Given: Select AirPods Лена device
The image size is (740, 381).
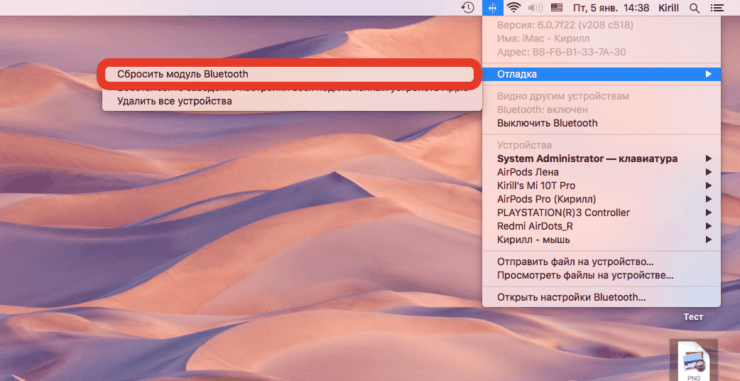Looking at the screenshot, I should point(601,172).
